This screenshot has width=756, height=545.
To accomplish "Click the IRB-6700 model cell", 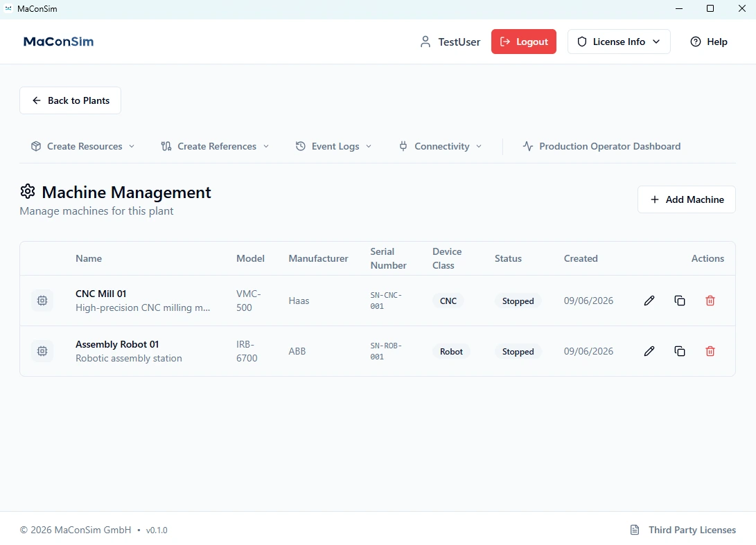I will coord(247,351).
